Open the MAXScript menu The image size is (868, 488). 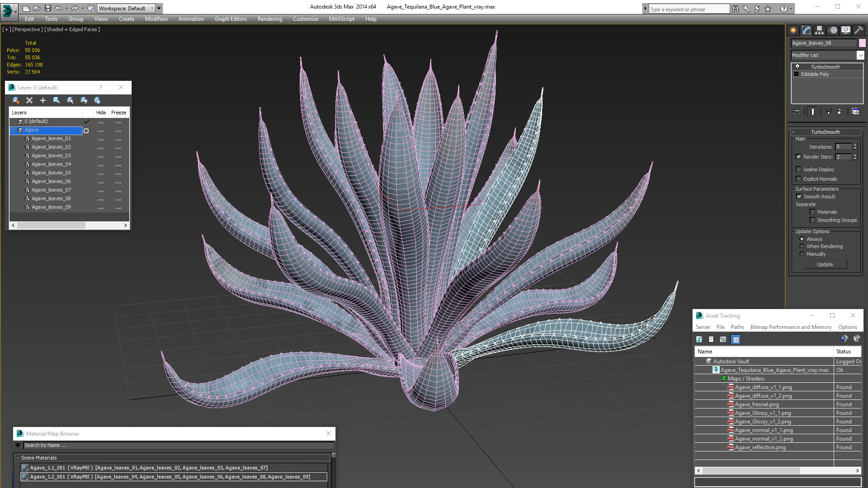click(x=341, y=19)
